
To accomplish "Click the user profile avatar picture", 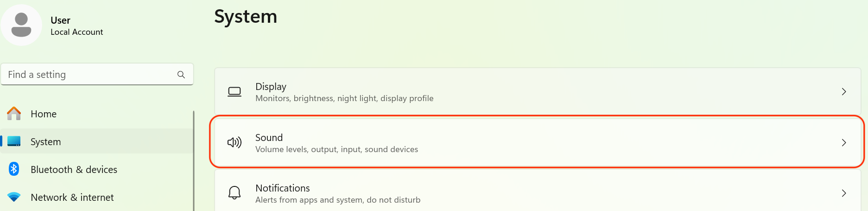I will (21, 25).
